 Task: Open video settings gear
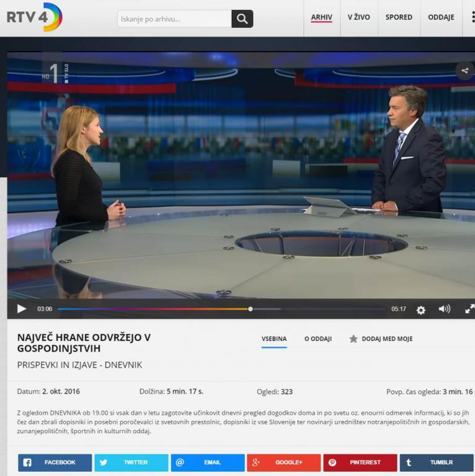click(x=420, y=310)
